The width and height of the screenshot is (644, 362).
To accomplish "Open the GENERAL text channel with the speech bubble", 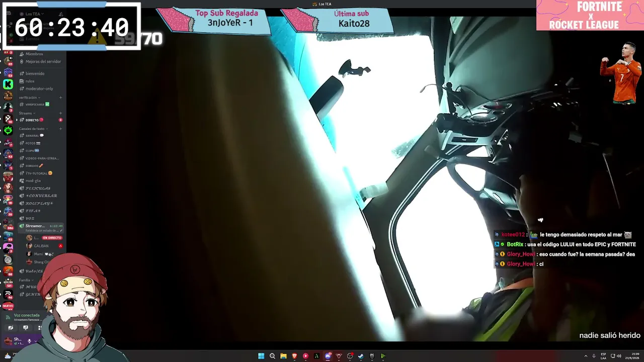I will (x=32, y=136).
